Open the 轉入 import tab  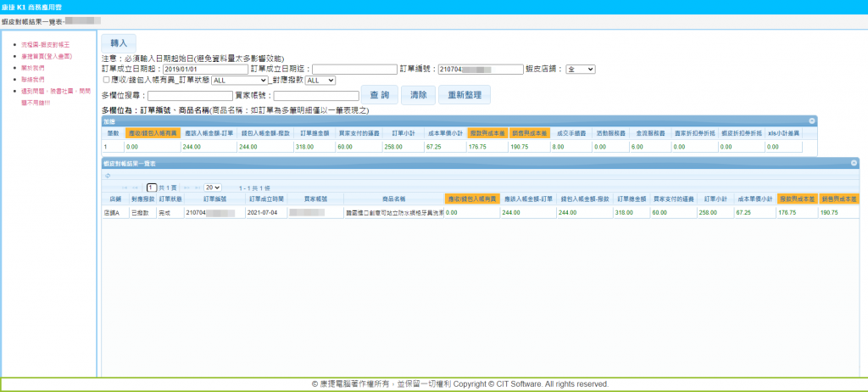pos(119,42)
